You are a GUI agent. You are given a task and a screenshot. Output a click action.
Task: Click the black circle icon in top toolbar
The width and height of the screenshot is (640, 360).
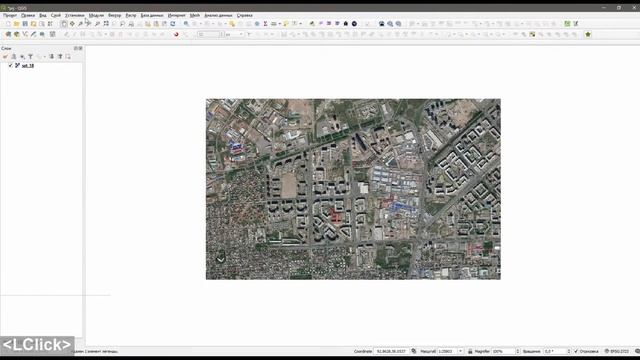coord(354,24)
